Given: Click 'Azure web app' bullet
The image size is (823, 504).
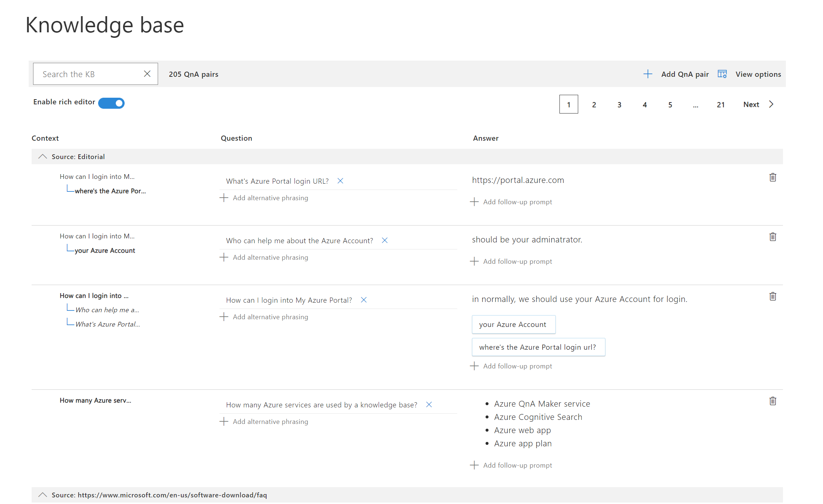Looking at the screenshot, I should pos(522,430).
